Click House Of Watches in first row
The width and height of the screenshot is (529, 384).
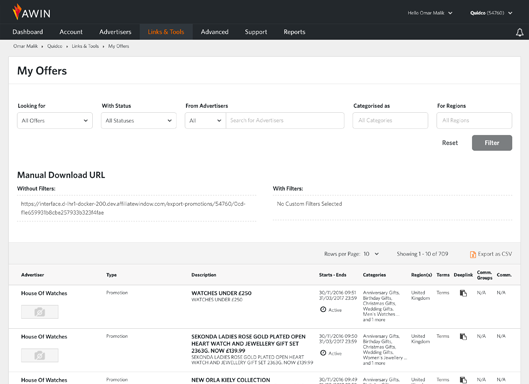44,293
